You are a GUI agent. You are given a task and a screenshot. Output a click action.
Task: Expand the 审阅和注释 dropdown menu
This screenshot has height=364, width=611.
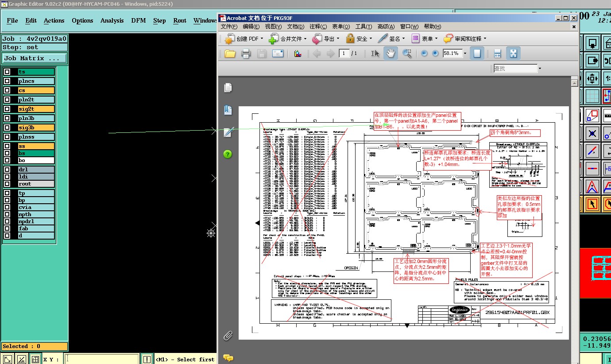485,39
